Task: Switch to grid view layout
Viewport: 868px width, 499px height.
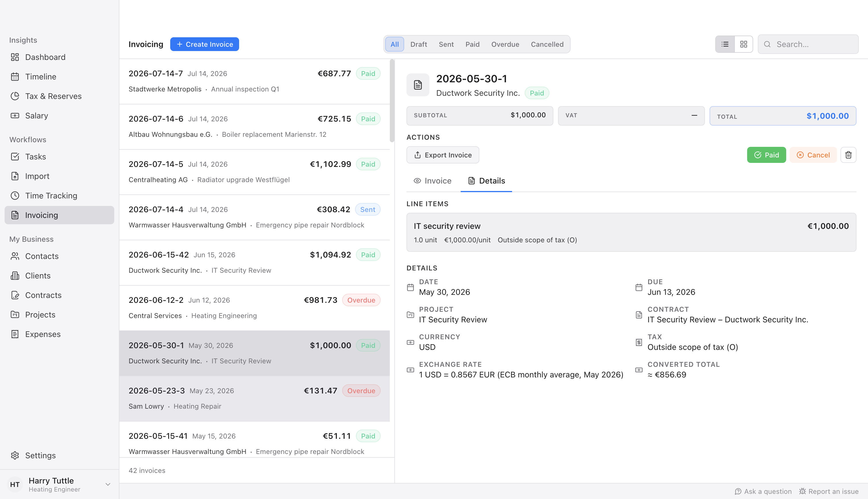Action: (743, 44)
